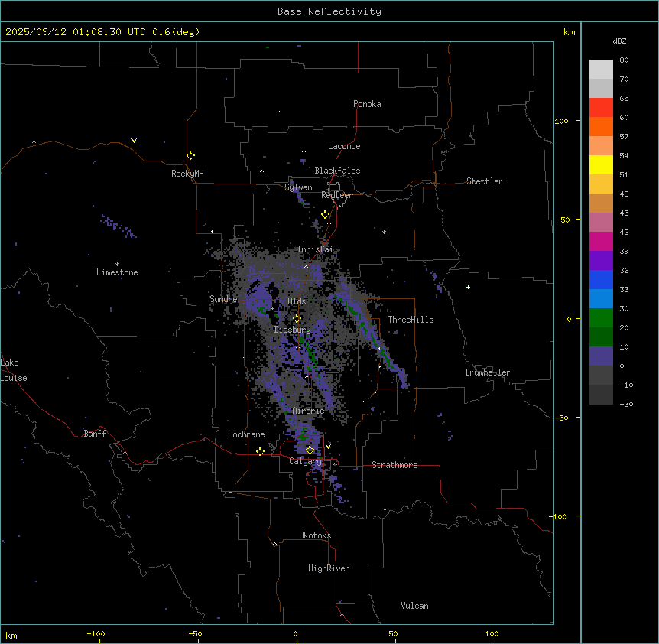Click the Banff town label
The width and height of the screenshot is (659, 644).
(95, 434)
